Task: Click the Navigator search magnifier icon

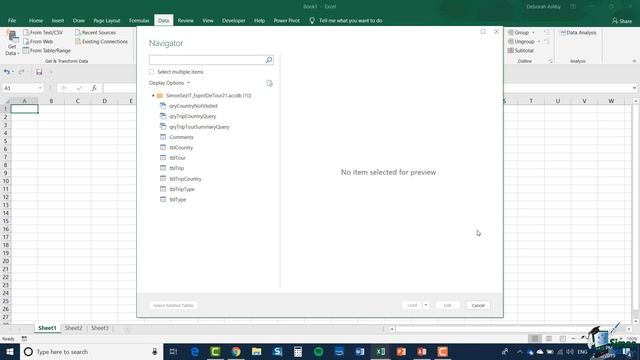Action: coord(269,60)
